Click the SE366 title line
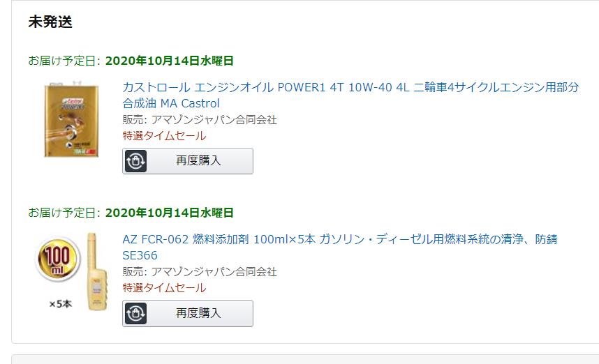This screenshot has width=599, height=364. [140, 255]
